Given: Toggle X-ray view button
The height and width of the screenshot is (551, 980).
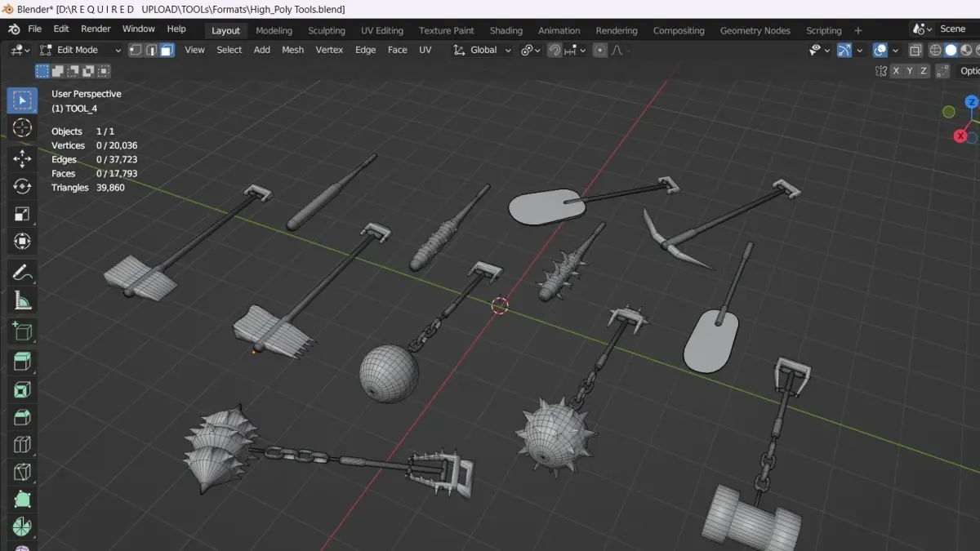Looking at the screenshot, I should (x=915, y=50).
